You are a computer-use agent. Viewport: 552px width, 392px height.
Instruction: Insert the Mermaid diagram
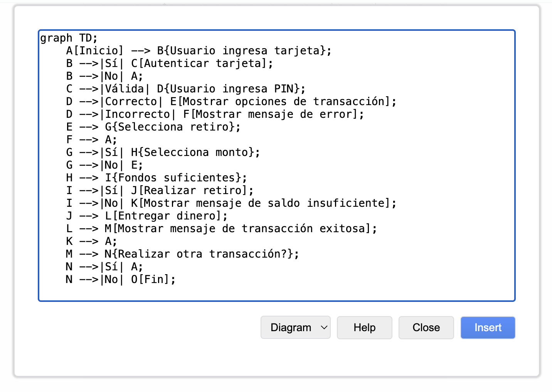[488, 328]
